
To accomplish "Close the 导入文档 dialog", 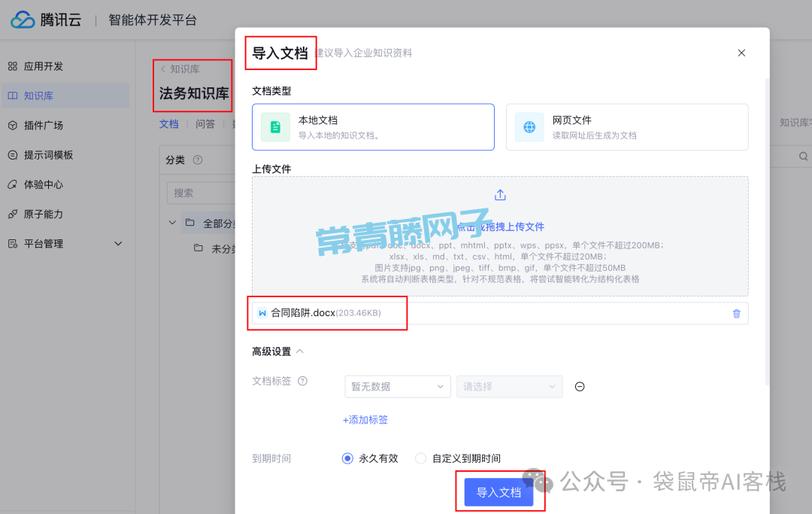I will click(x=741, y=53).
